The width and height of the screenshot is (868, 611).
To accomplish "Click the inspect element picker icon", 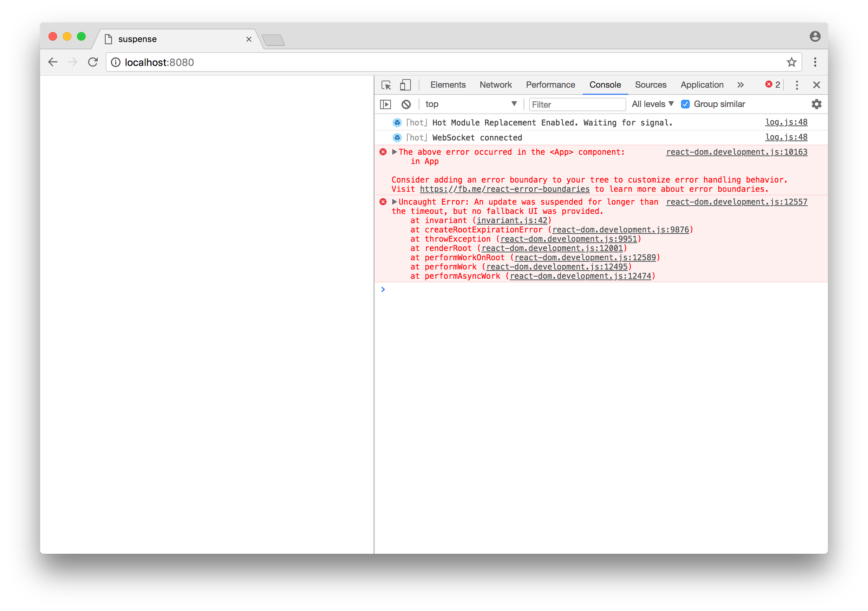I will (x=386, y=85).
